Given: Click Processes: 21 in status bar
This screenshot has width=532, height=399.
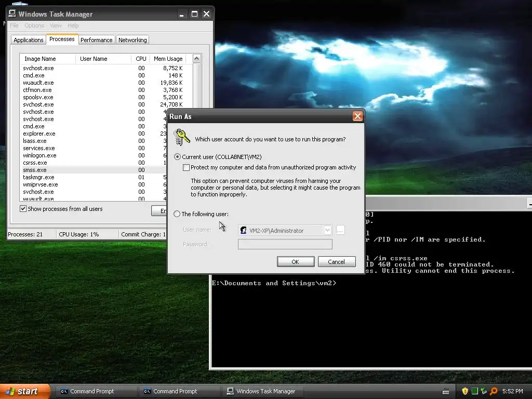Looking at the screenshot, I should [25, 234].
